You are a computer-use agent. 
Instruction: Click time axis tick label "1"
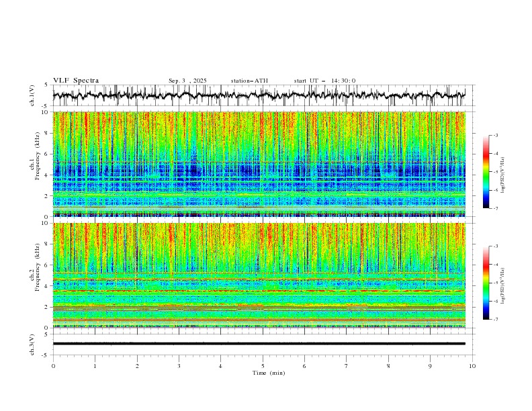[95, 366]
